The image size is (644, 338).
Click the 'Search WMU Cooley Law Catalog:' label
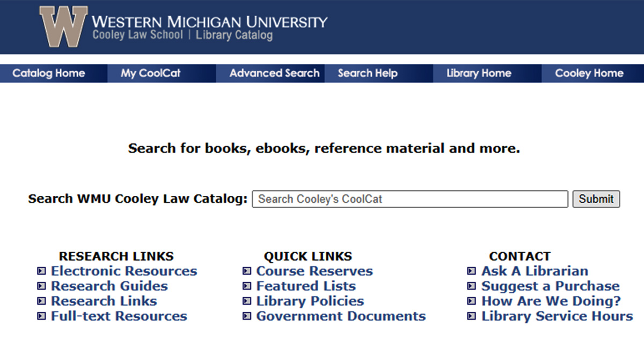click(138, 199)
